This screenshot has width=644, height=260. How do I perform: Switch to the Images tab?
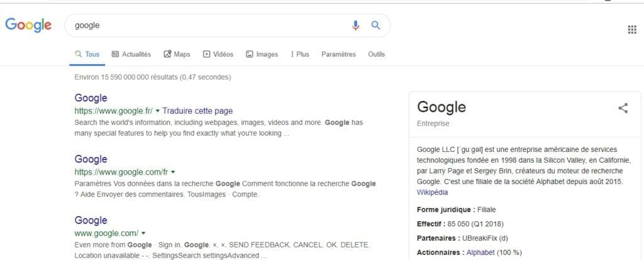click(x=262, y=54)
